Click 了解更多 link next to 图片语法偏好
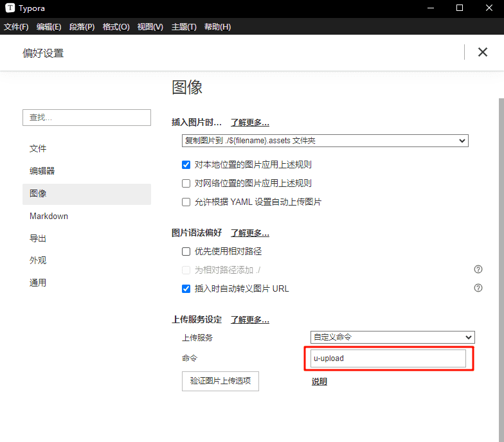Image resolution: width=504 pixels, height=442 pixels. point(249,233)
